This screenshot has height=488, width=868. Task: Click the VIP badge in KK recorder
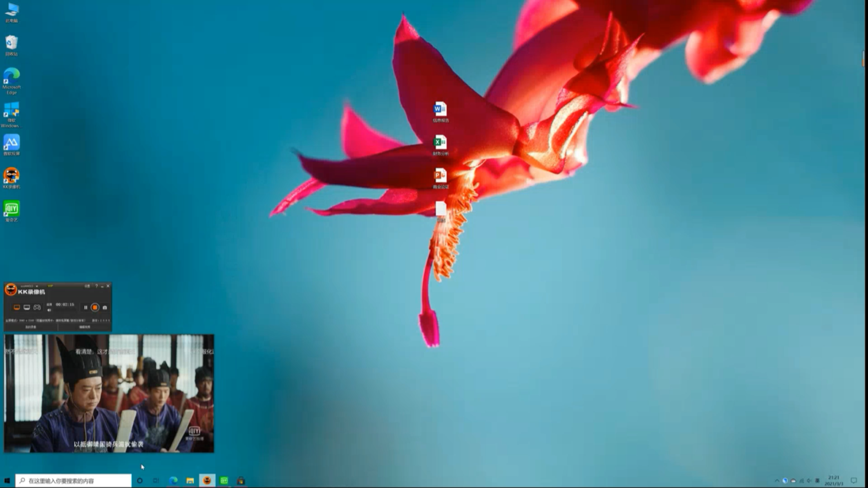[50, 286]
